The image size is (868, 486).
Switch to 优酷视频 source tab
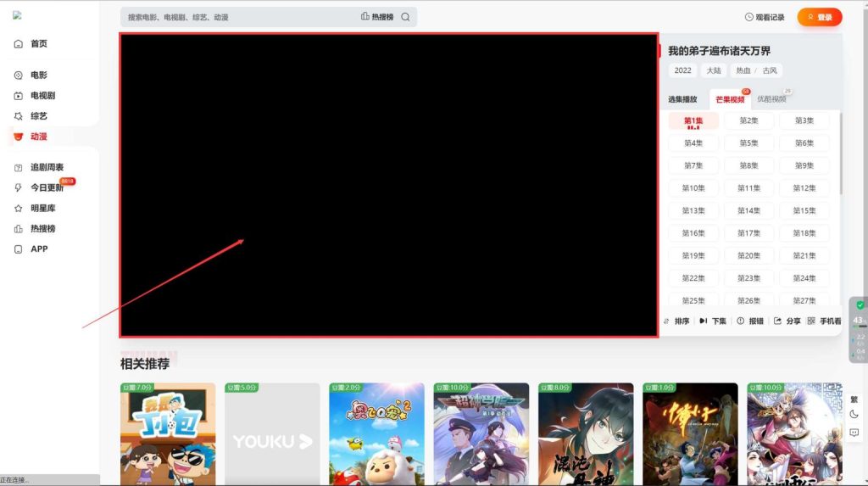[772, 99]
